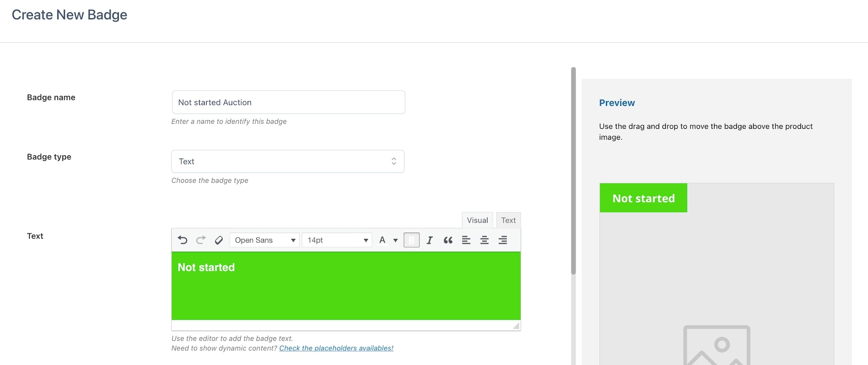Align badge text left
Screen dimensions: 868x365
466,240
